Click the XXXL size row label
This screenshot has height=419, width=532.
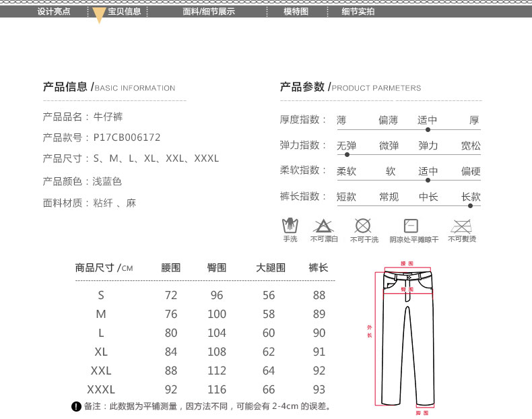point(101,389)
